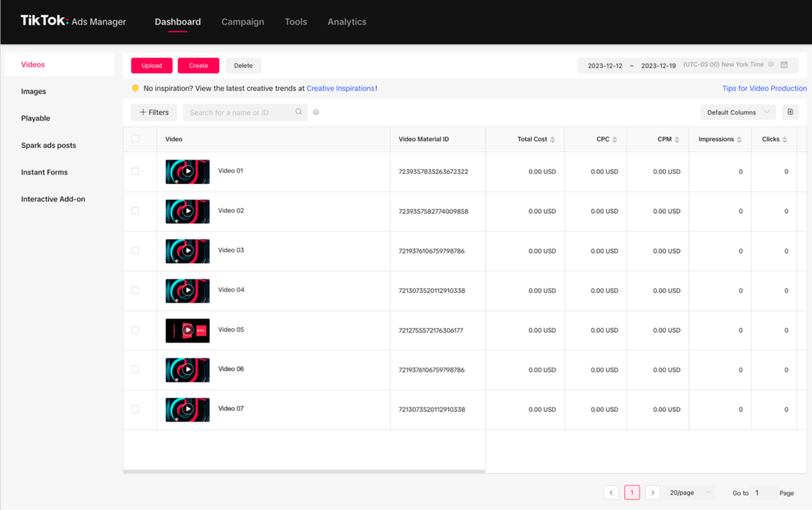Check the select-all checkbox in table header

point(135,138)
